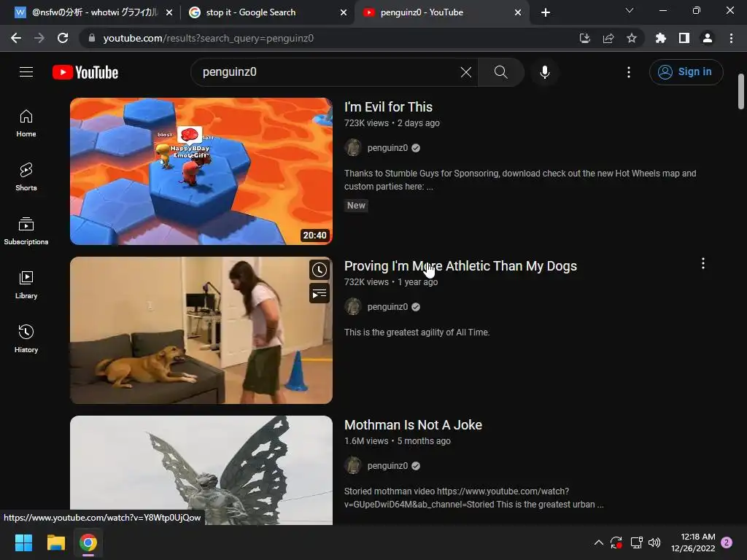This screenshot has width=747, height=560.
Task: Open penguinz0 channel under dogs video
Action: 387,307
